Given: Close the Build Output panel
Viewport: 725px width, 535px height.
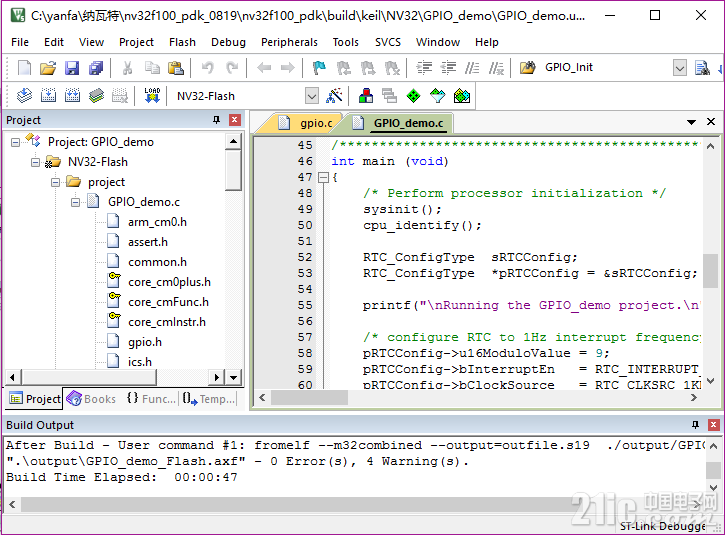Looking at the screenshot, I should click(x=713, y=424).
